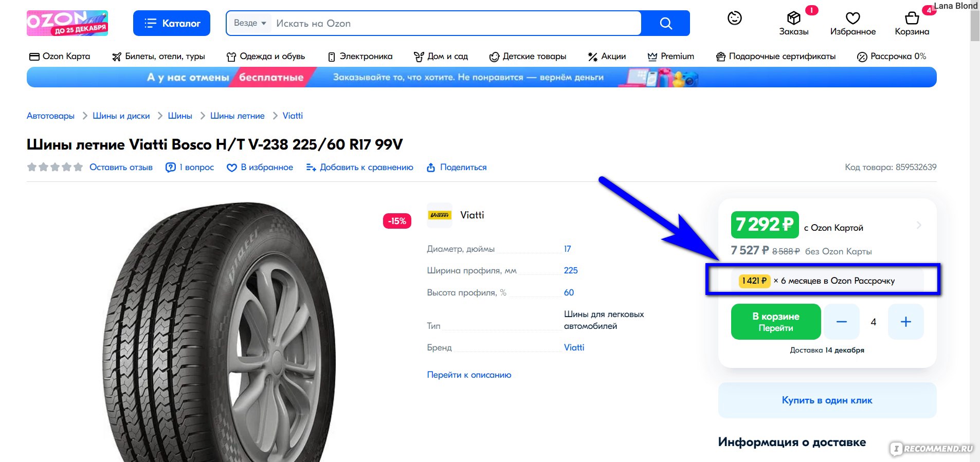Open Premium menu item
980x462 pixels.
pyautogui.click(x=671, y=57)
